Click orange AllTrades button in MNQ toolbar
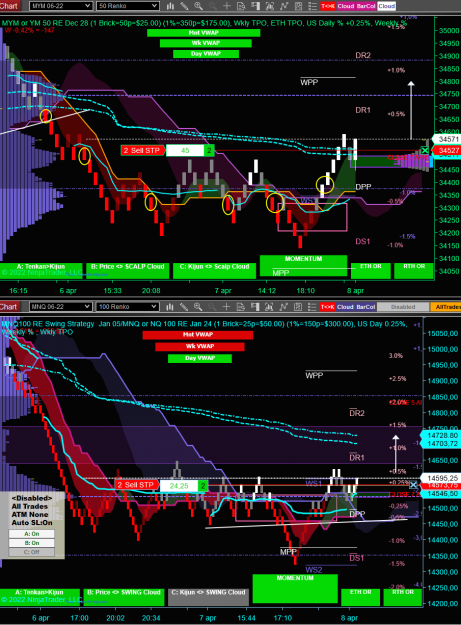Image resolution: width=461 pixels, height=625 pixels. 446,307
